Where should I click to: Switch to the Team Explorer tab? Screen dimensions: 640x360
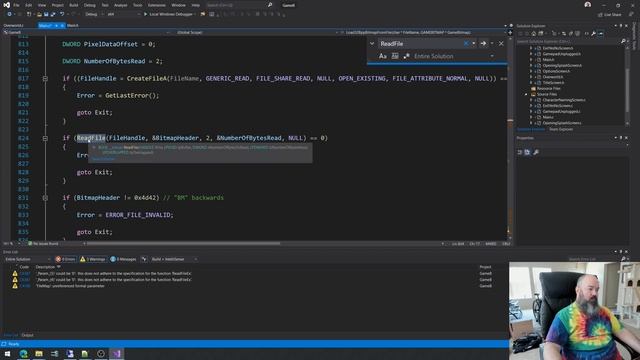pyautogui.click(x=561, y=129)
